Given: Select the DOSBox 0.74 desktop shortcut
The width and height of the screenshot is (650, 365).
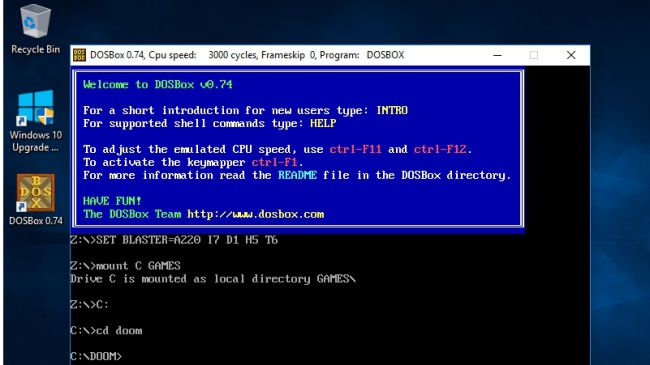Looking at the screenshot, I should coord(35,193).
